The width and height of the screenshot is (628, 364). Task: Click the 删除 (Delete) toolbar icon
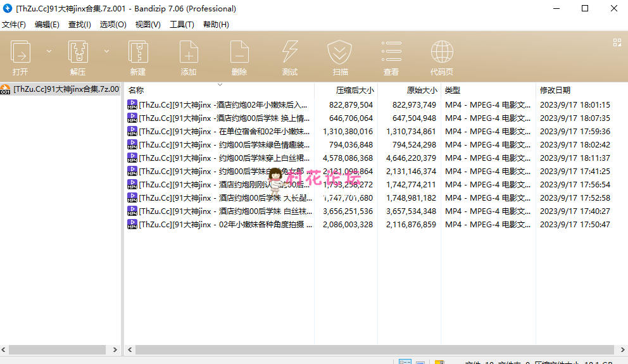[x=239, y=52]
